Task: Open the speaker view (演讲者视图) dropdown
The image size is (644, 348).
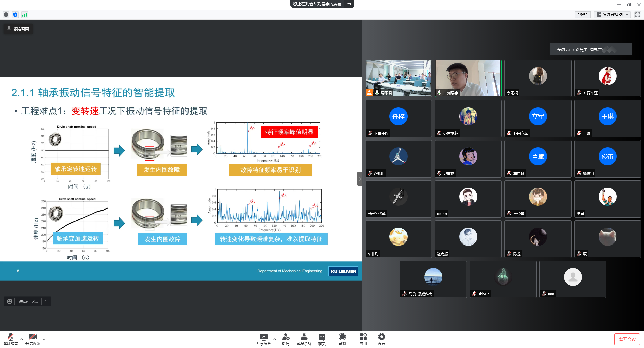Action: (612, 15)
